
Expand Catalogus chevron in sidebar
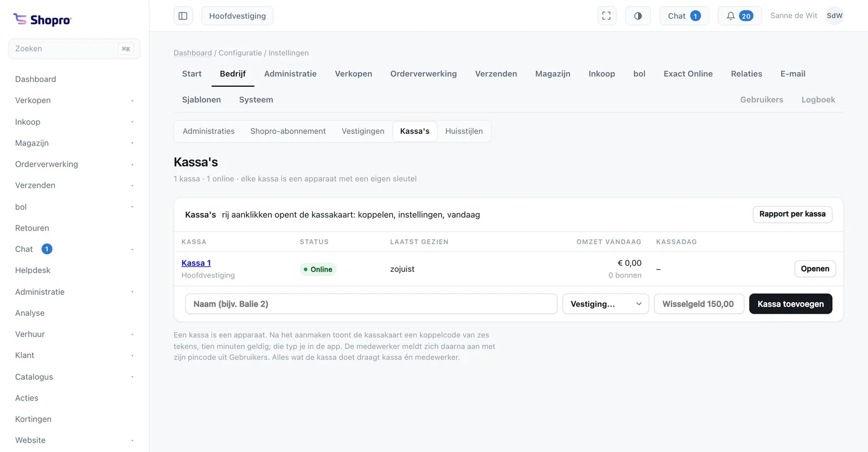[132, 377]
